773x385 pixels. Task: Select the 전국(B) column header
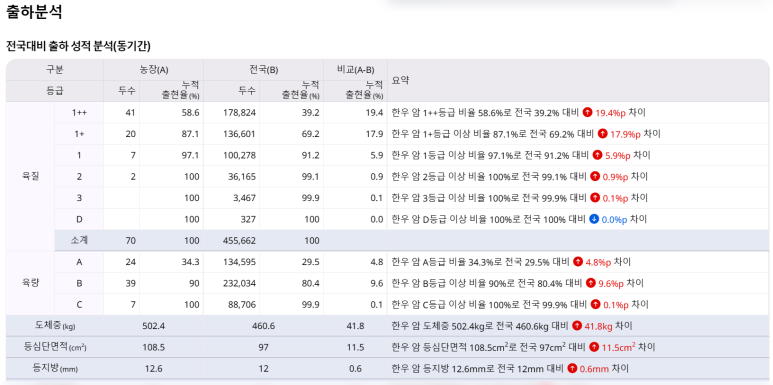(264, 70)
